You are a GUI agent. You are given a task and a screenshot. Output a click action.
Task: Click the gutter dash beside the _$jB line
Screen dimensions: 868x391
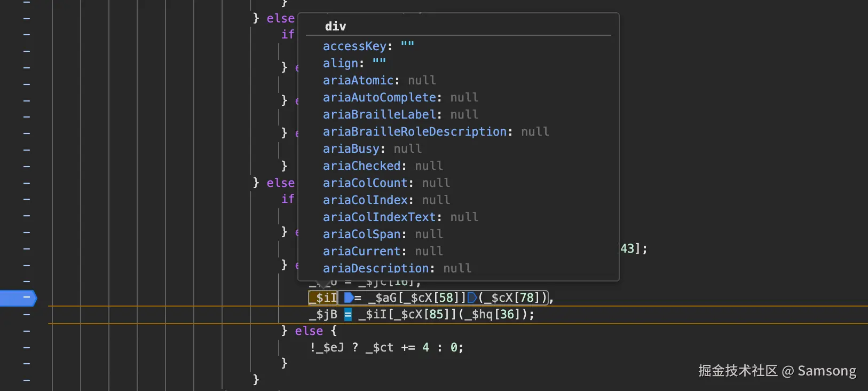(27, 315)
